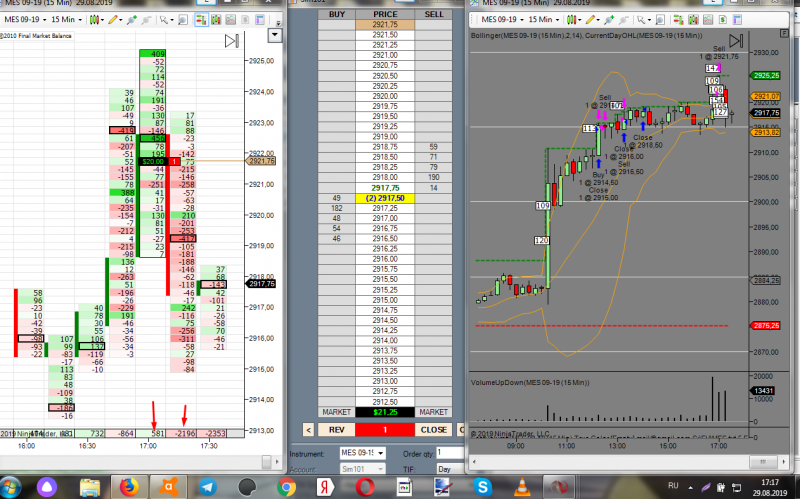Select the pencil drawing tool in left chart
The height and width of the screenshot is (499, 800).
point(113,19)
